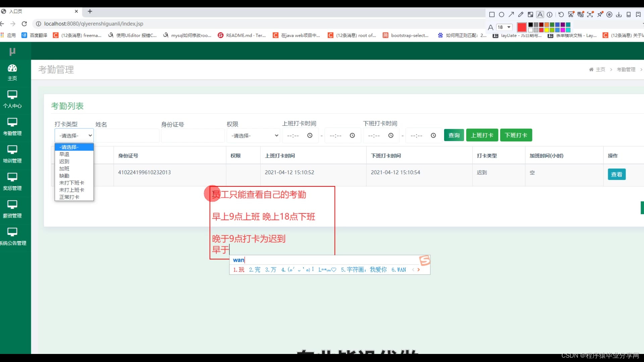Image resolution: width=644 pixels, height=362 pixels.
Task: Open the font size 18 dropdown
Action: pos(504,27)
